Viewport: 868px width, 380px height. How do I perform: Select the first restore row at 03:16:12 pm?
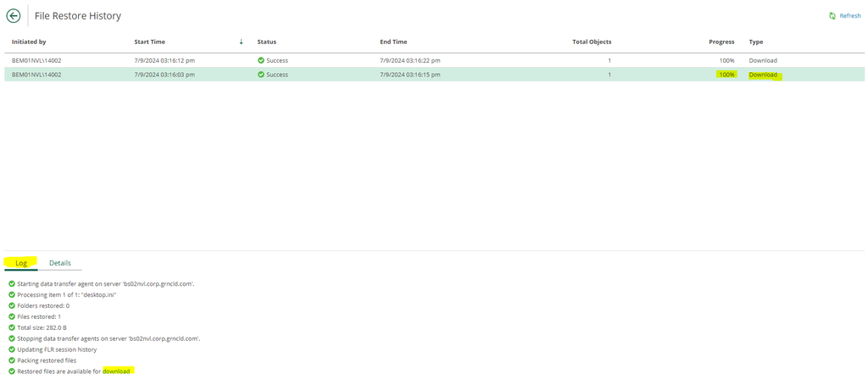tap(164, 60)
